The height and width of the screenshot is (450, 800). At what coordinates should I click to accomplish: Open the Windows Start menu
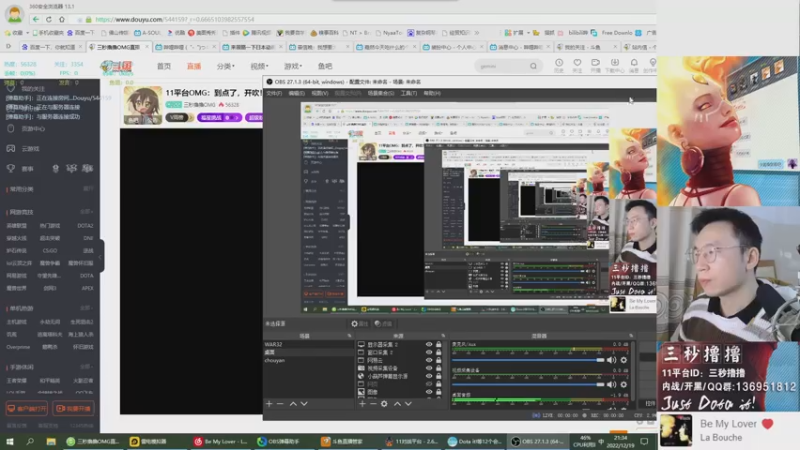[10, 441]
